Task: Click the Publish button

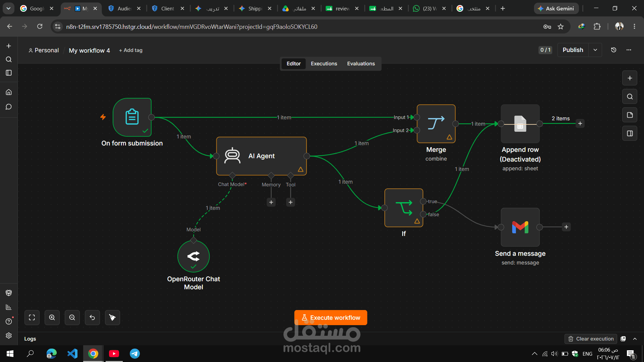Action: coord(573,50)
